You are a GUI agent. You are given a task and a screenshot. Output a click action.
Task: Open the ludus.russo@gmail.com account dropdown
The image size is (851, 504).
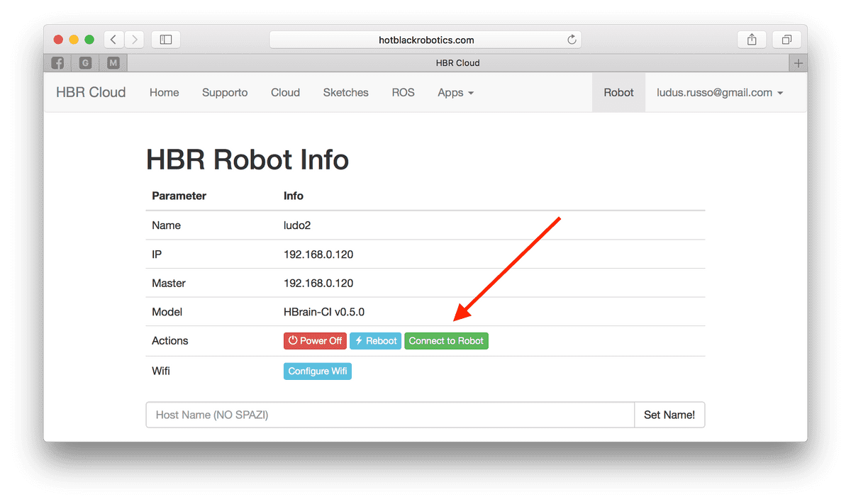coord(719,92)
